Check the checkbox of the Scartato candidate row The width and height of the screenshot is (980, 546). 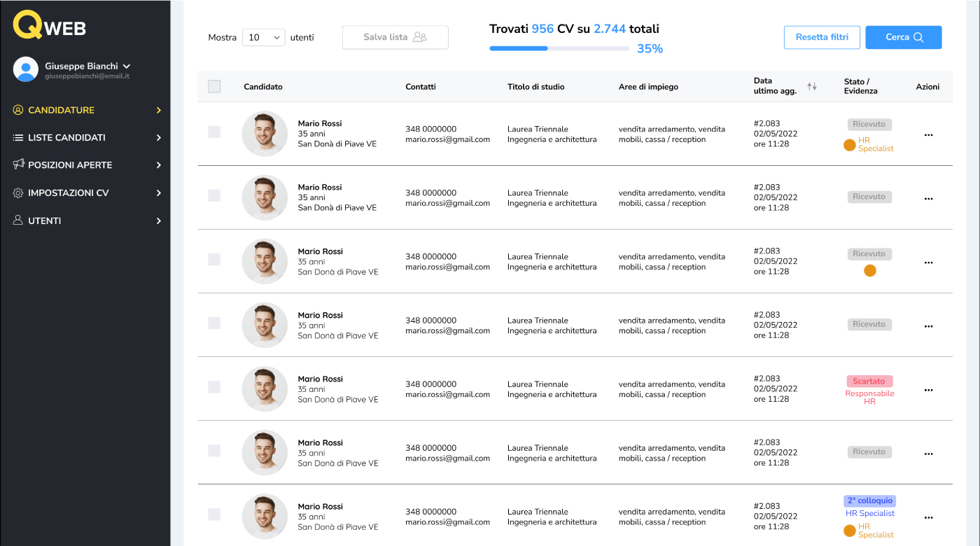point(214,387)
